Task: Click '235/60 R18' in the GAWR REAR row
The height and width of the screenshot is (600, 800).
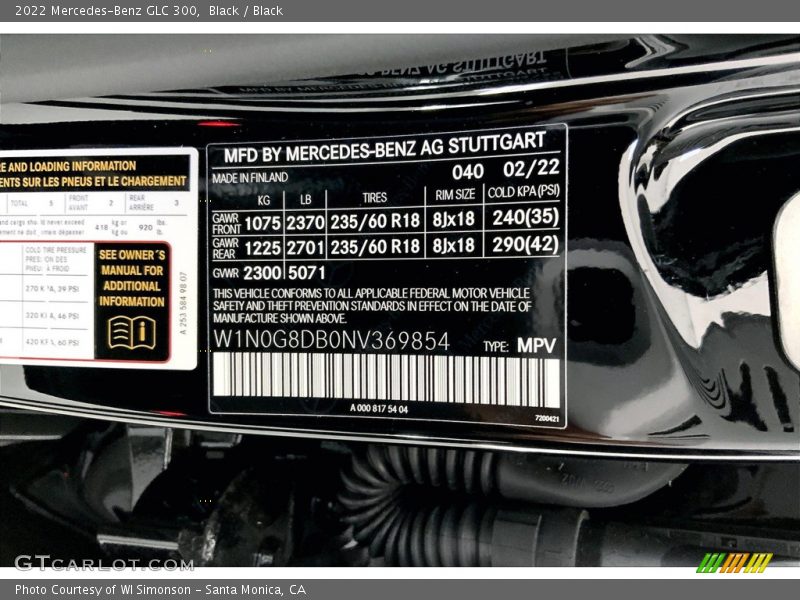Action: pos(375,246)
